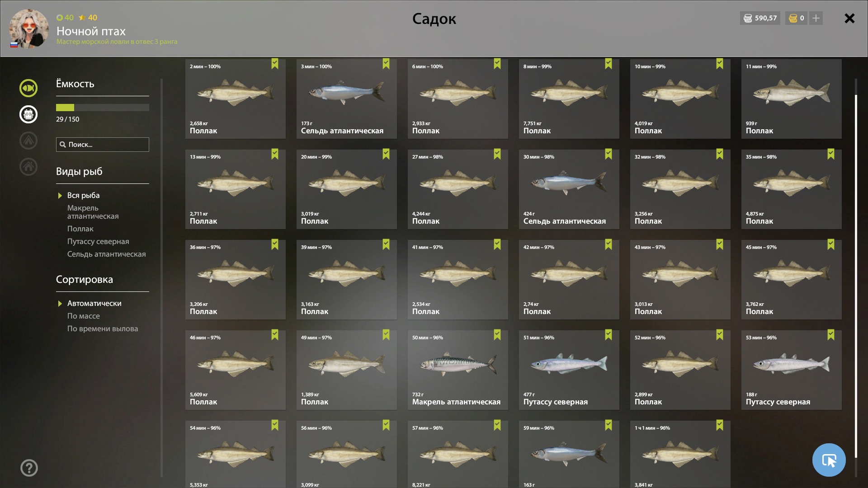This screenshot has width=868, height=488.
Task: Click the Поиск search field
Action: pos(103,145)
